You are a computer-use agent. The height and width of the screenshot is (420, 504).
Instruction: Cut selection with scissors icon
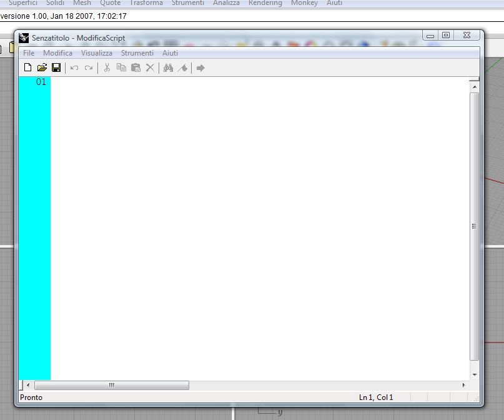tap(107, 67)
